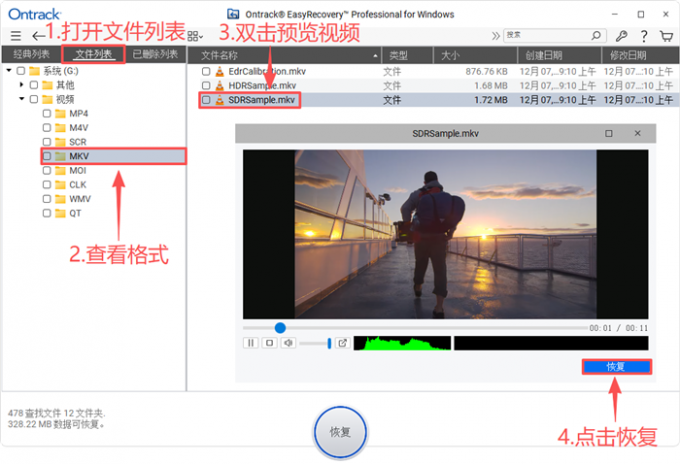The height and width of the screenshot is (464, 680).
Task: Select the MOI folder icon
Action: point(60,170)
